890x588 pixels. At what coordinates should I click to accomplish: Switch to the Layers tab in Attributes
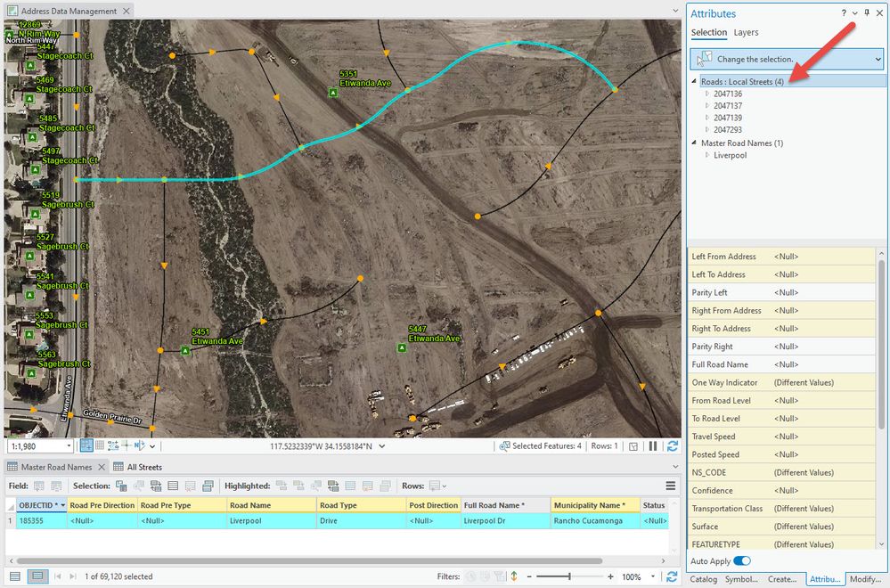(746, 32)
